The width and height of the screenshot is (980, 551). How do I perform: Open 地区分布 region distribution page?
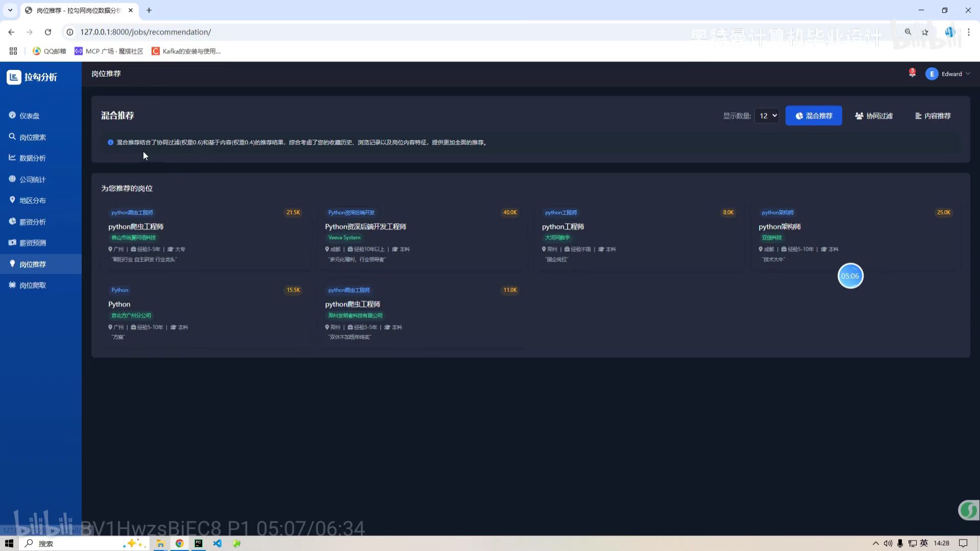[32, 201]
